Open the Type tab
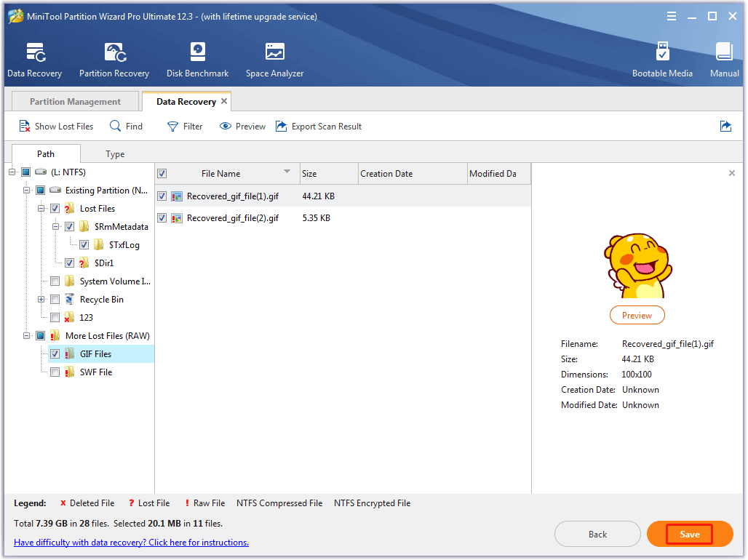This screenshot has width=748, height=560. [x=114, y=153]
